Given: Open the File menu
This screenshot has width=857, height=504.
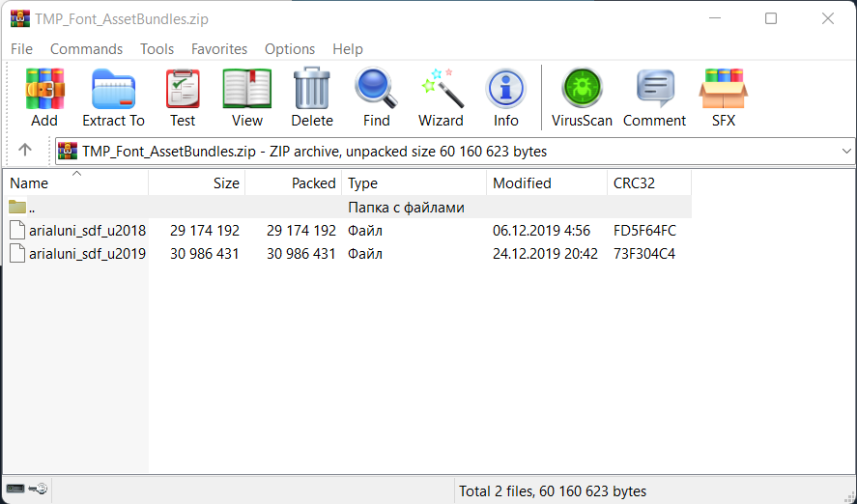Looking at the screenshot, I should tap(22, 49).
